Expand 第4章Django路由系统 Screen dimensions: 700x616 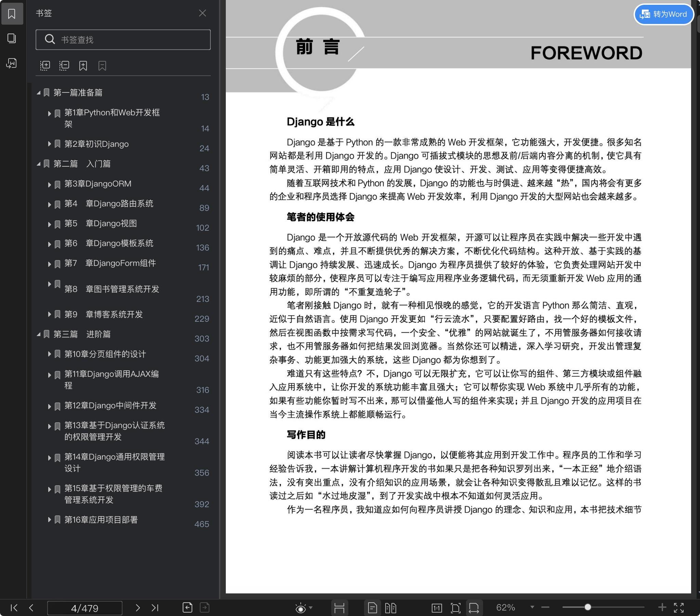(49, 204)
